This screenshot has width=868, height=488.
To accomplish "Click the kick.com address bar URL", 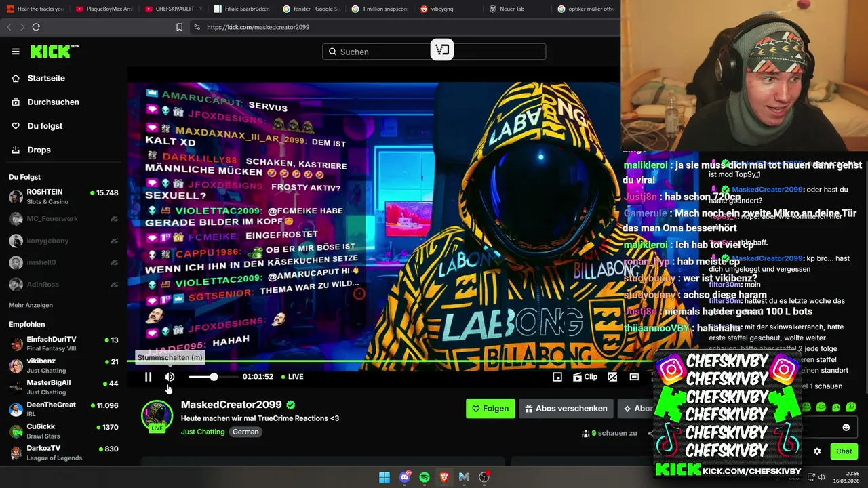I will [x=258, y=27].
